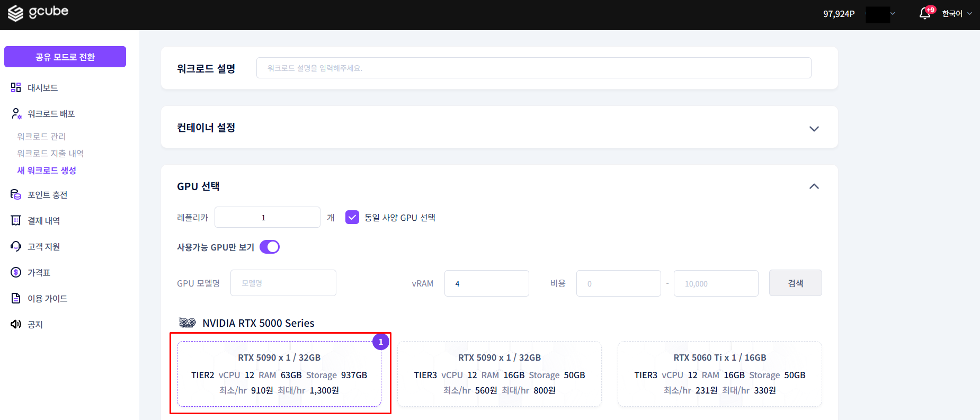This screenshot has height=420, width=980.
Task: Click the minimum 비용 field
Action: (x=619, y=283)
